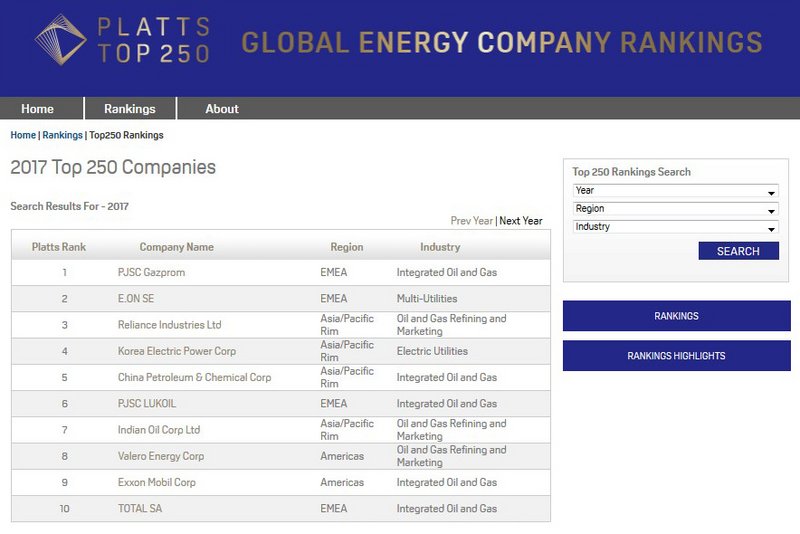This screenshot has height=534, width=800.
Task: Open the Rankings navigation tab
Action: 130,109
